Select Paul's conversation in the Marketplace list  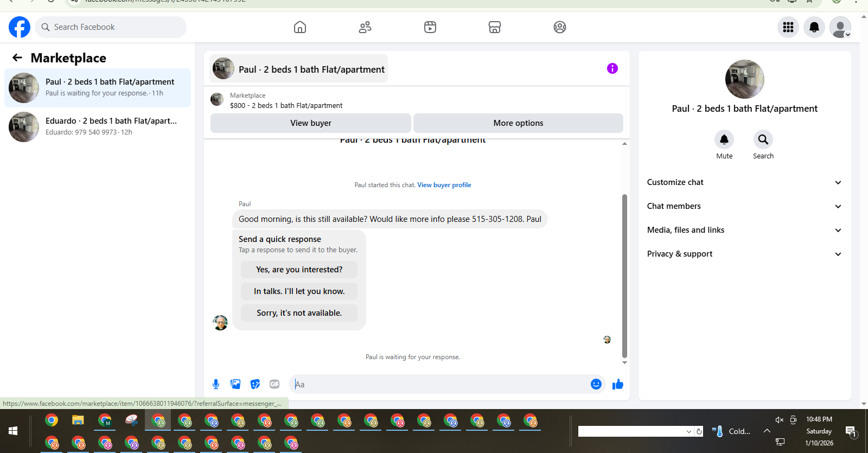[98, 88]
